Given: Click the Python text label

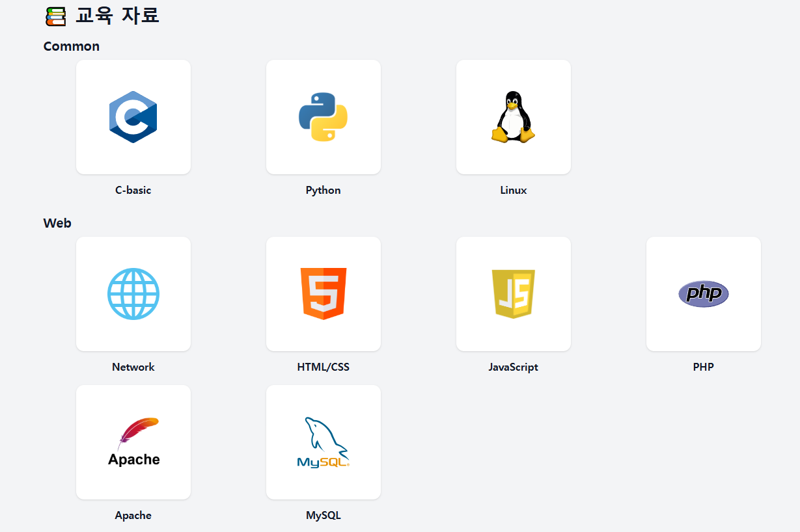Looking at the screenshot, I should click(x=324, y=191).
